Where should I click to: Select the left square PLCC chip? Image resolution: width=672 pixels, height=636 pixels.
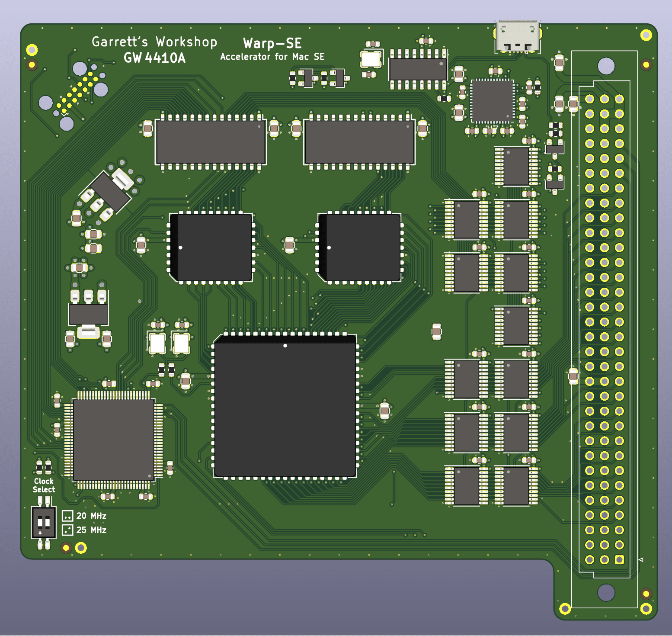click(211, 247)
